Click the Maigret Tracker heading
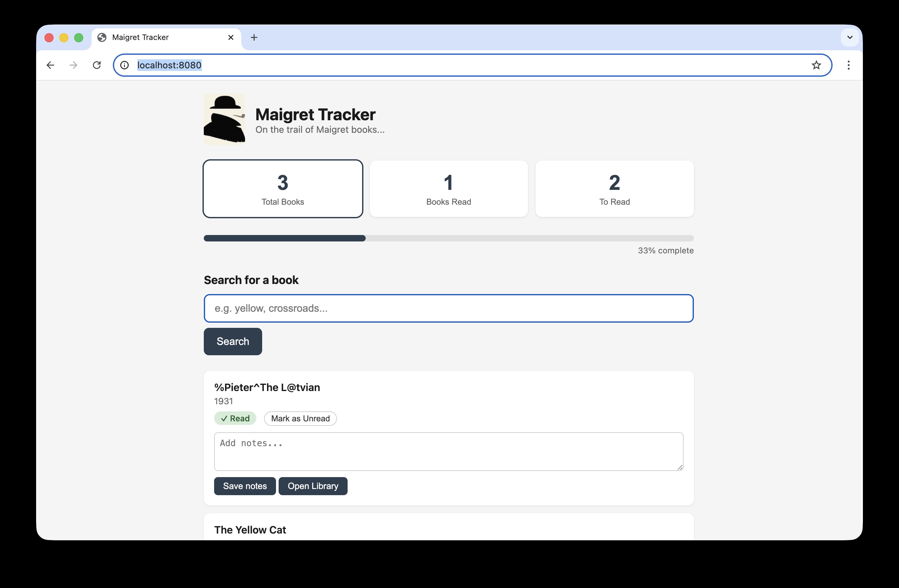 point(315,114)
